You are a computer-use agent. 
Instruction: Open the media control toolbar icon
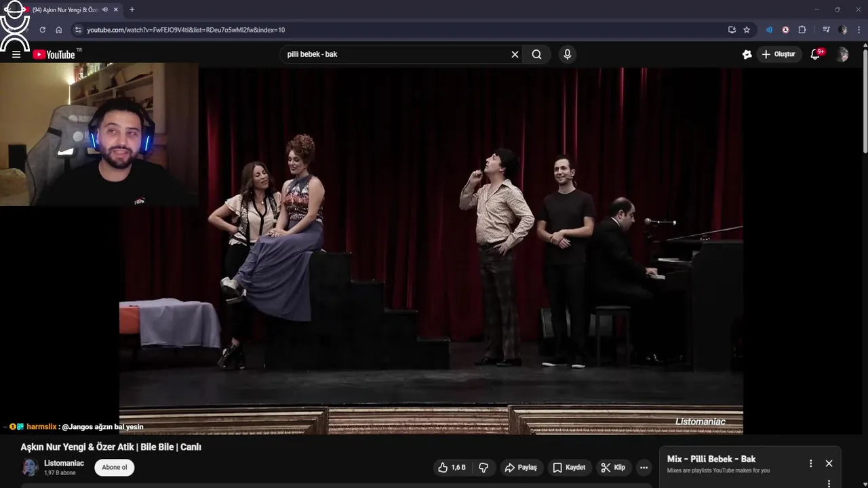click(826, 30)
